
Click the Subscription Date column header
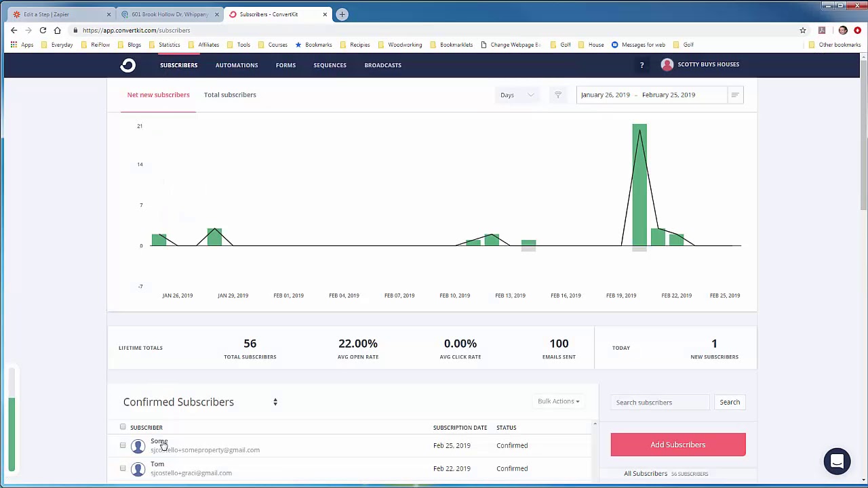[460, 428]
